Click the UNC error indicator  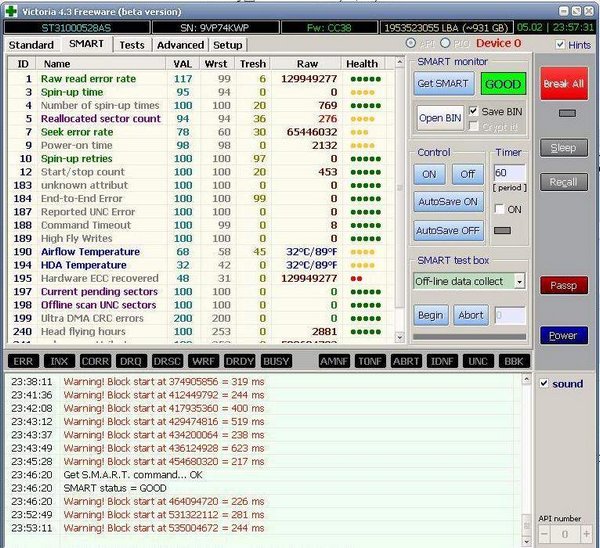pyautogui.click(x=477, y=360)
